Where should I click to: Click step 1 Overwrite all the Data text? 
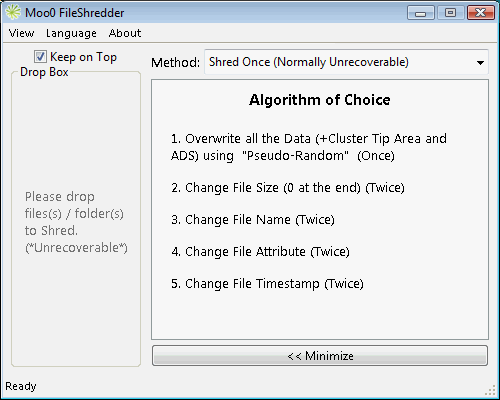[309, 147]
